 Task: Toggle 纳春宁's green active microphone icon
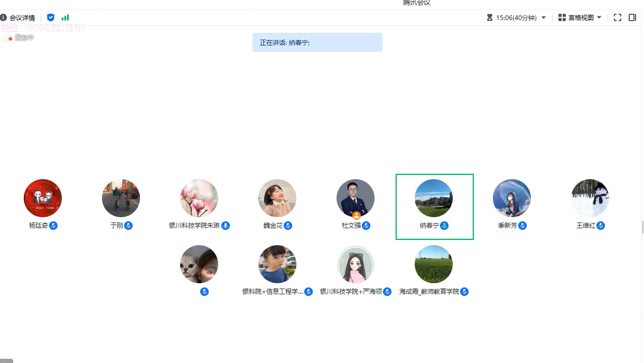tap(444, 226)
